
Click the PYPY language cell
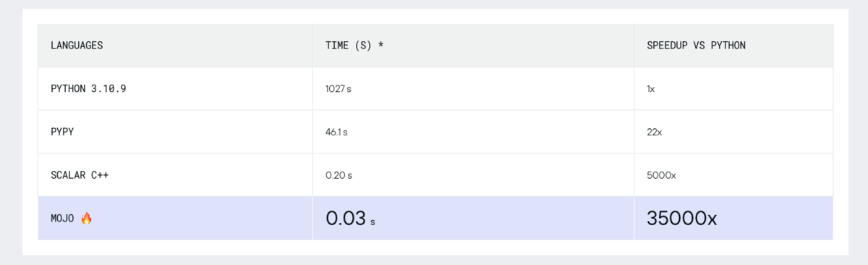[x=62, y=132]
